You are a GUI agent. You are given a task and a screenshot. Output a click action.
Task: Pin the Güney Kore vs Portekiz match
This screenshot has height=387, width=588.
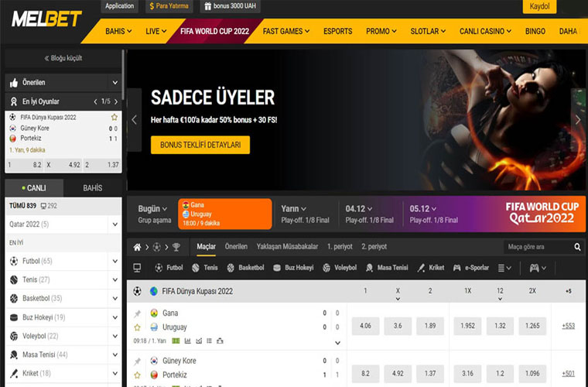[137, 361]
